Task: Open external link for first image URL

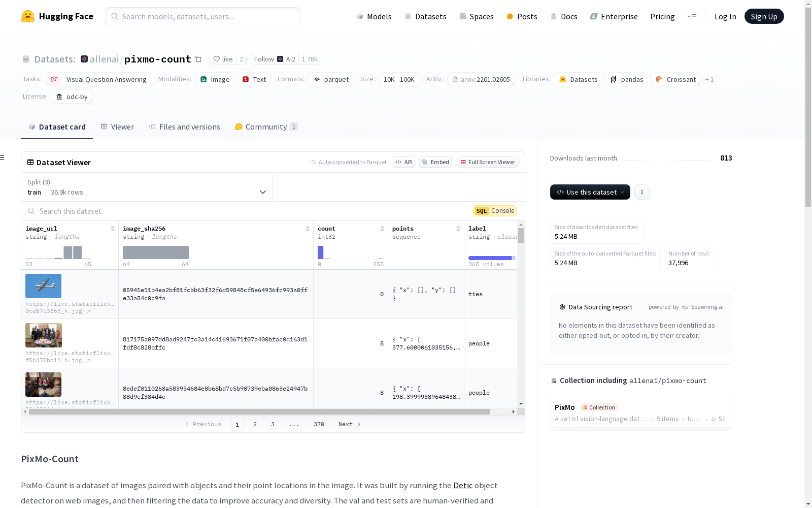Action: coord(89,311)
